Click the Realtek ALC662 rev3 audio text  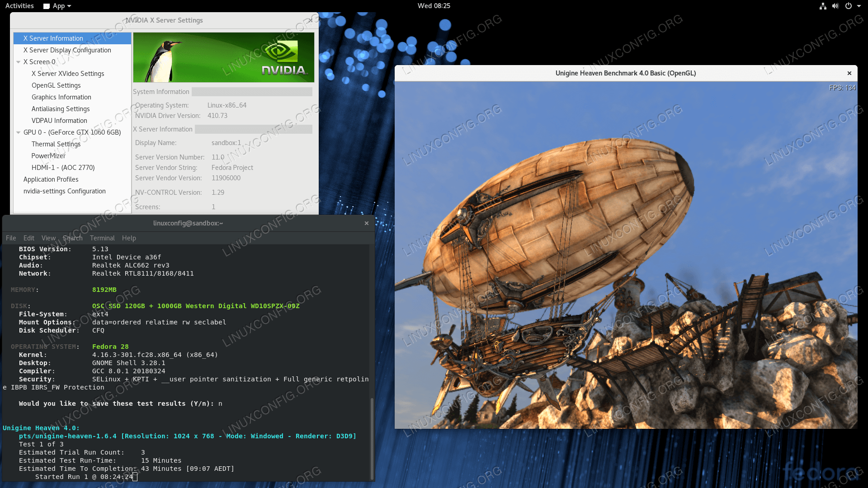coord(131,265)
